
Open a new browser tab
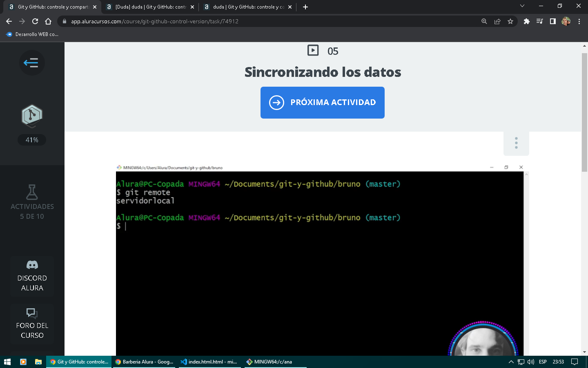305,7
